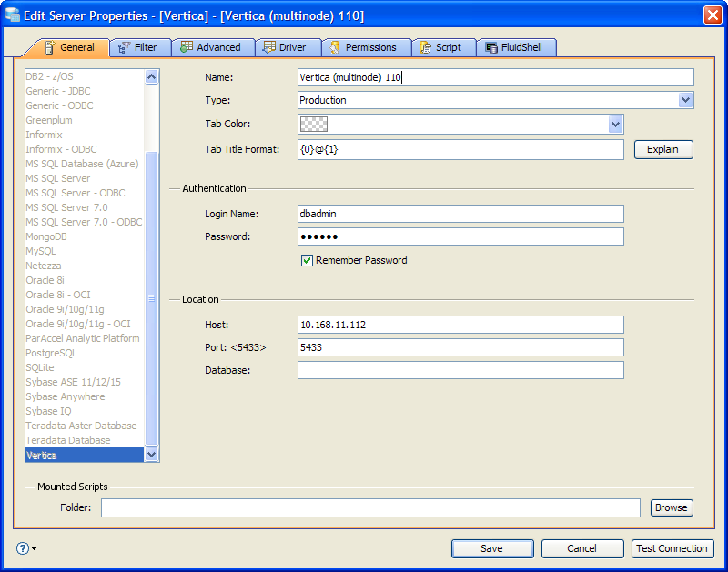This screenshot has height=572, width=728.
Task: Switch to the Advanced tab
Action: (213, 47)
